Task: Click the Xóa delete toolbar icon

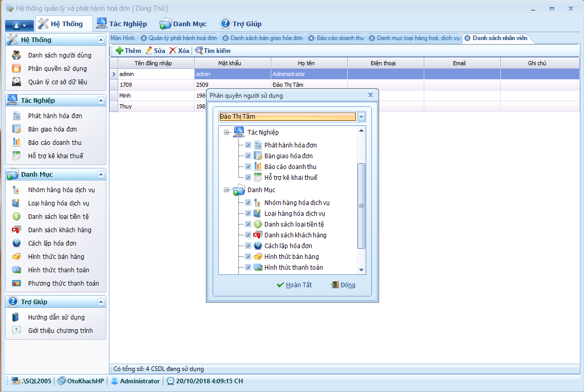Action: tap(173, 51)
